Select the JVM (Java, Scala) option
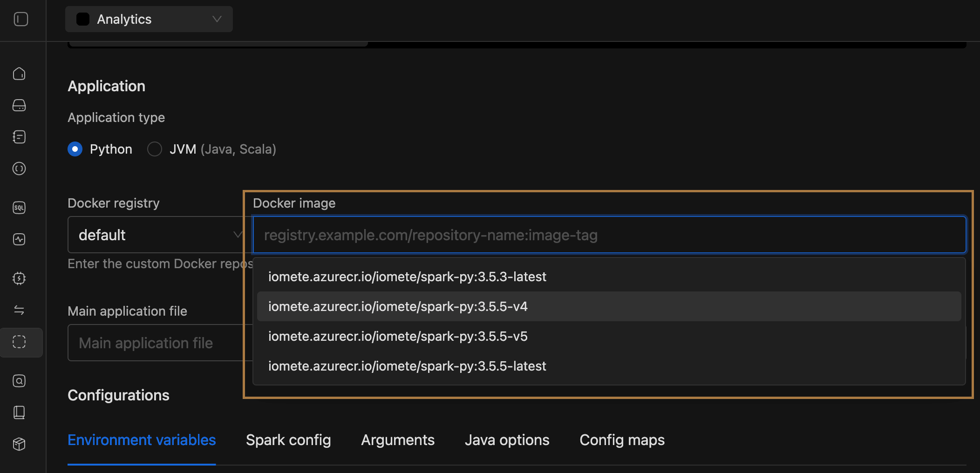This screenshot has width=980, height=473. pos(155,149)
